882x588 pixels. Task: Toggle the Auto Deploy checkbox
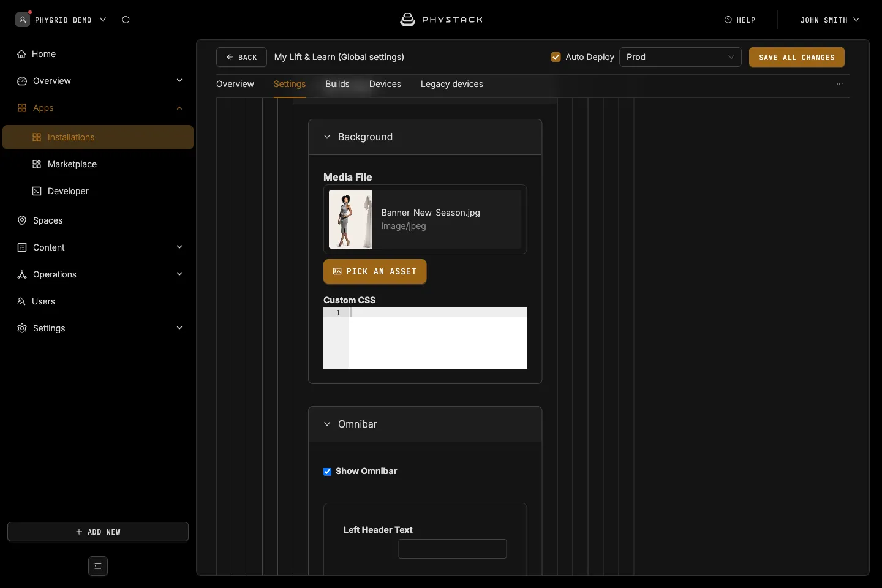pyautogui.click(x=556, y=57)
